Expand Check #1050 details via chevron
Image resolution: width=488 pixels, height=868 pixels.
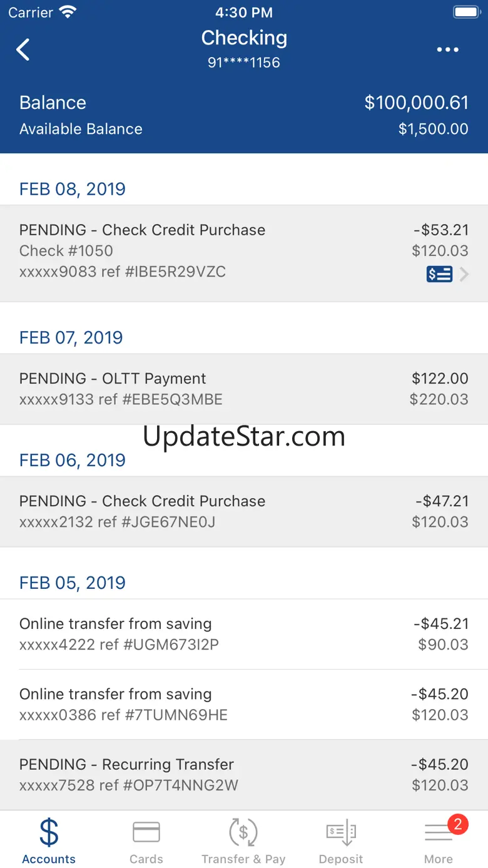[x=464, y=274]
